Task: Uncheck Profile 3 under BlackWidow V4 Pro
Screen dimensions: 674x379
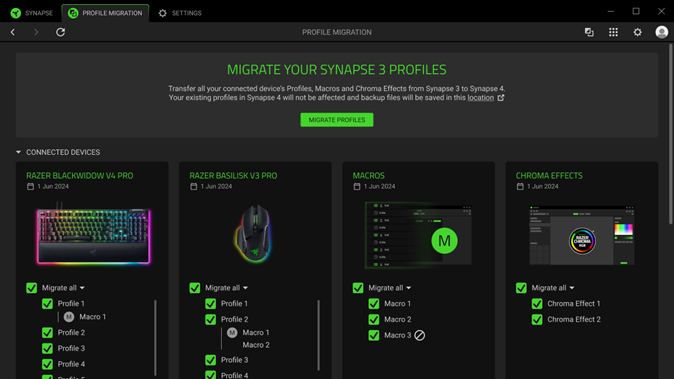Action: tap(47, 348)
